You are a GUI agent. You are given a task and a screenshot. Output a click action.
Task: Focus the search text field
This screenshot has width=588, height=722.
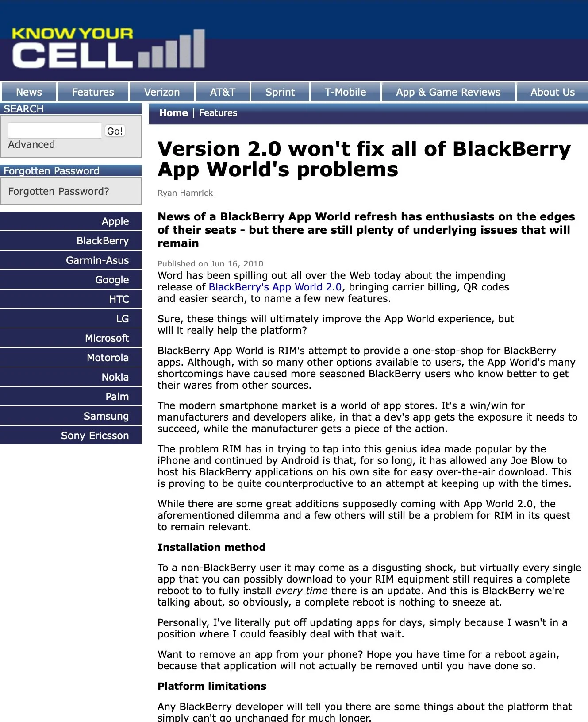(x=55, y=131)
